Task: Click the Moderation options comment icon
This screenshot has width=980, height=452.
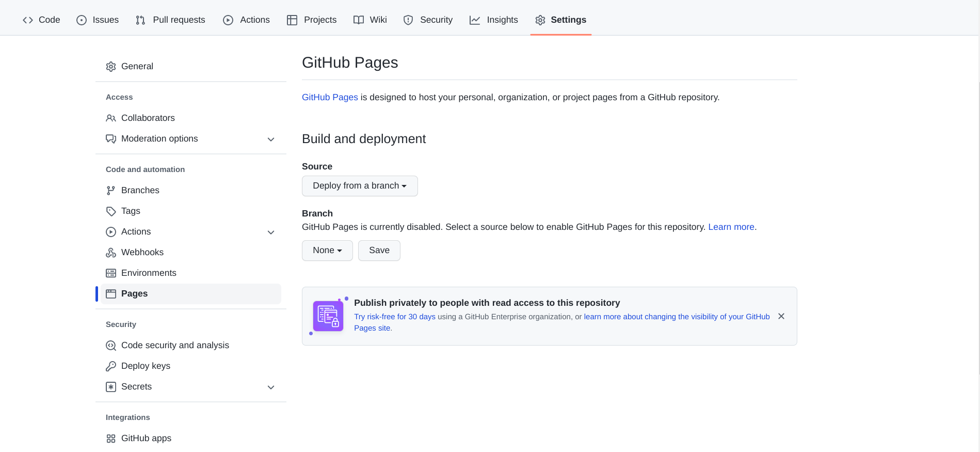Action: [111, 139]
